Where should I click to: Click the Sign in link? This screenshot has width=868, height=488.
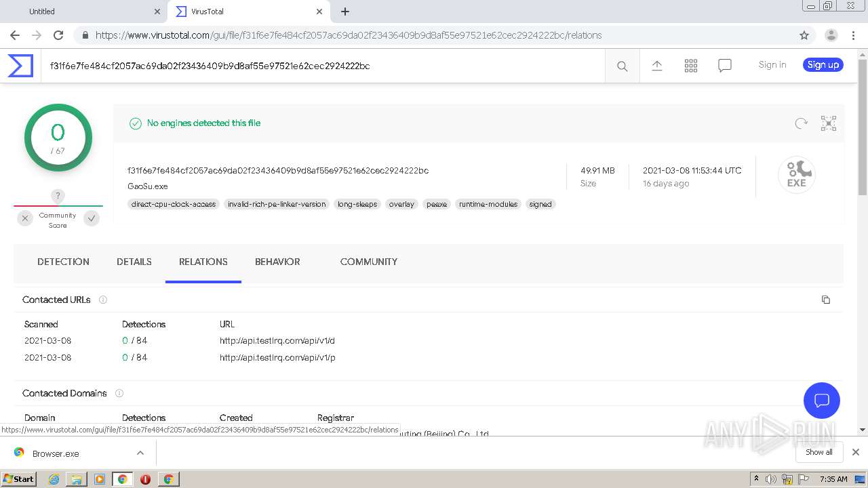(x=772, y=65)
